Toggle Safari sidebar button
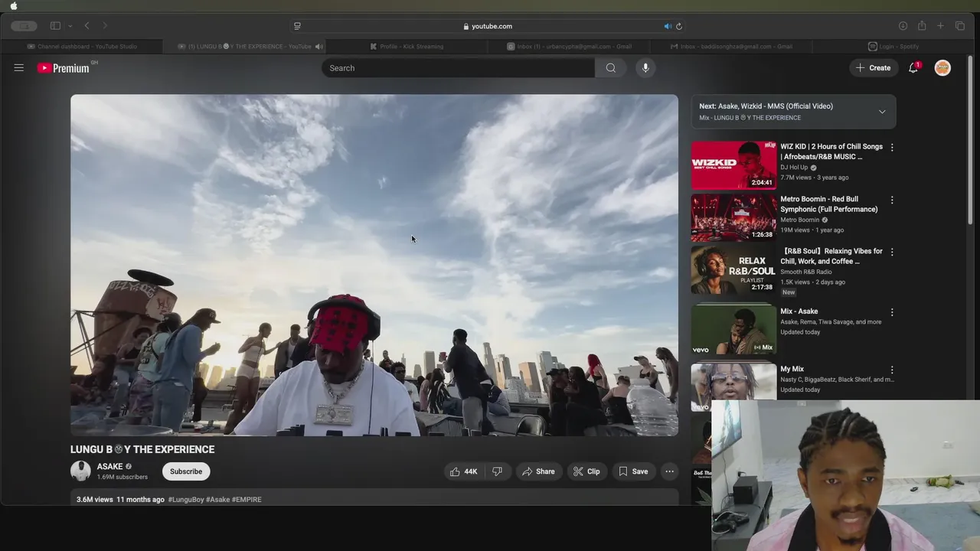980x551 pixels. [x=55, y=26]
